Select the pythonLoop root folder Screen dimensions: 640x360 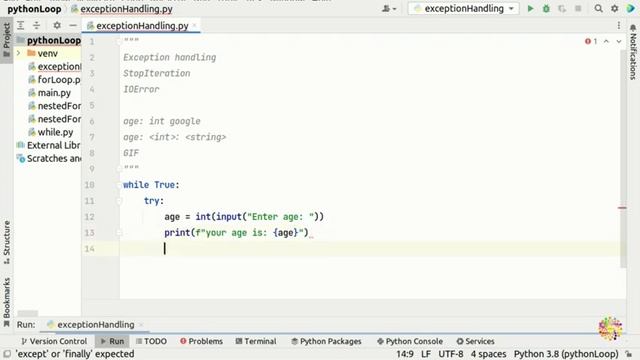pyautogui.click(x=49, y=40)
